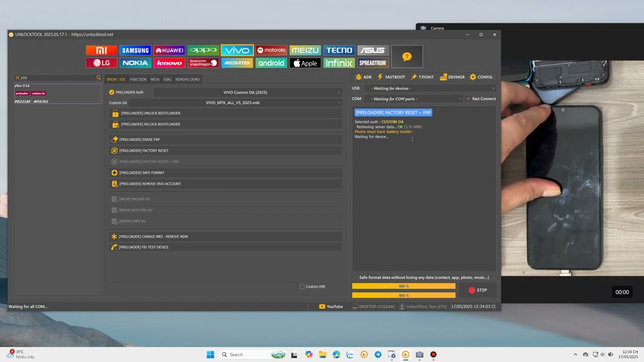644x362 pixels.
Task: Enable the Custom EMI checkbox
Action: (x=302, y=287)
